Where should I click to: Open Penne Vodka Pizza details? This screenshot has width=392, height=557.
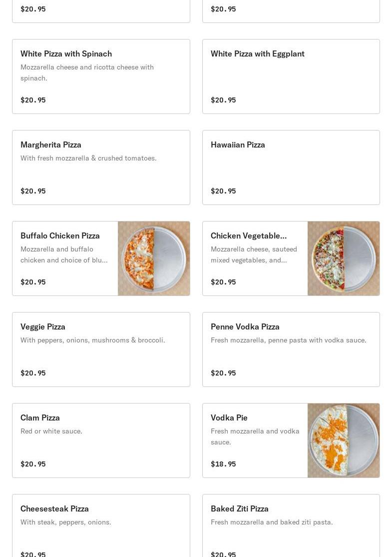[x=291, y=349]
